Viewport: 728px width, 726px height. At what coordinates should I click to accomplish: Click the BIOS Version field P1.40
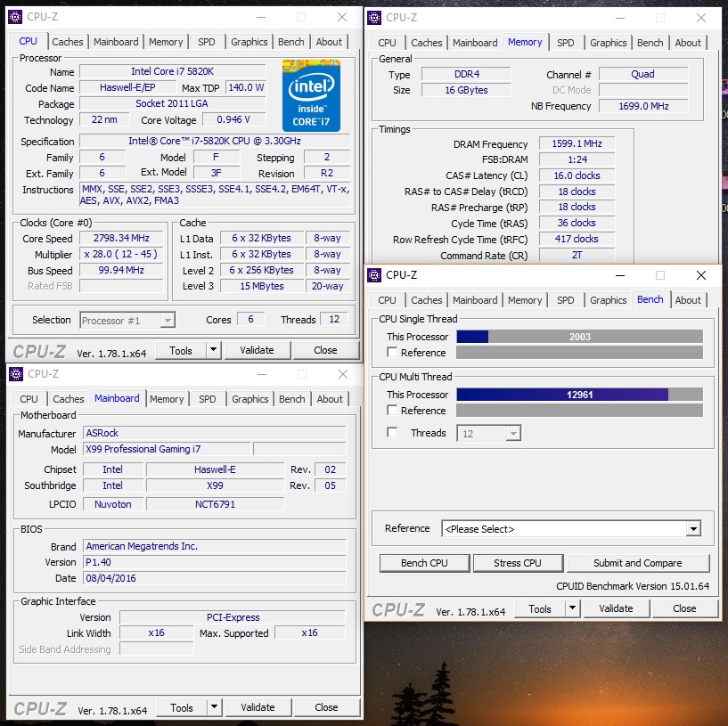point(215,562)
